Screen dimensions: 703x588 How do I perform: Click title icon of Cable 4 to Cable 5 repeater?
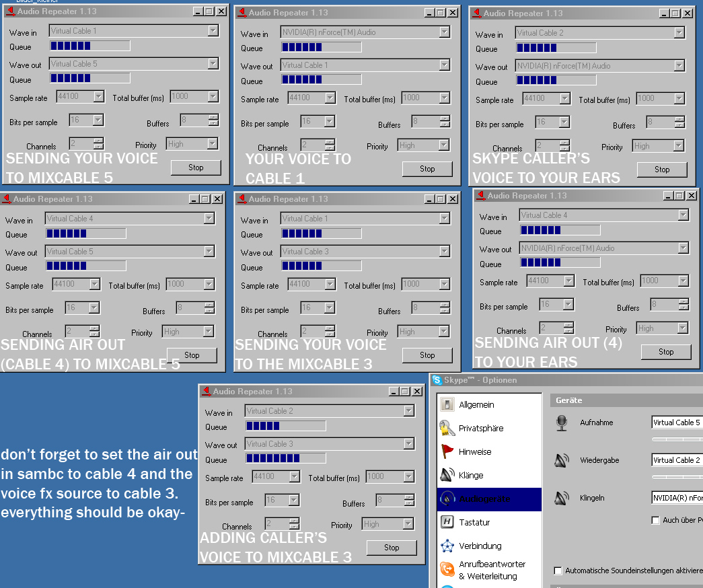click(x=6, y=198)
